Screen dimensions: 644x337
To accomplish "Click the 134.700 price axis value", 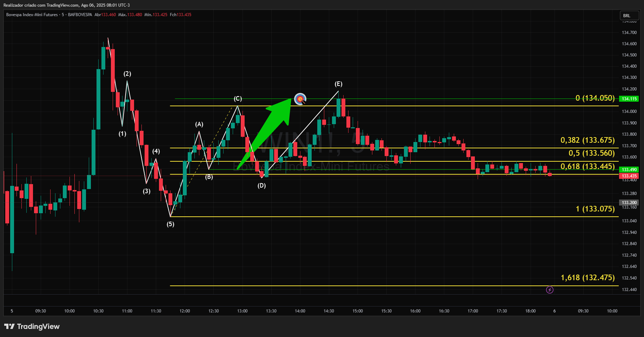I will pos(629,33).
